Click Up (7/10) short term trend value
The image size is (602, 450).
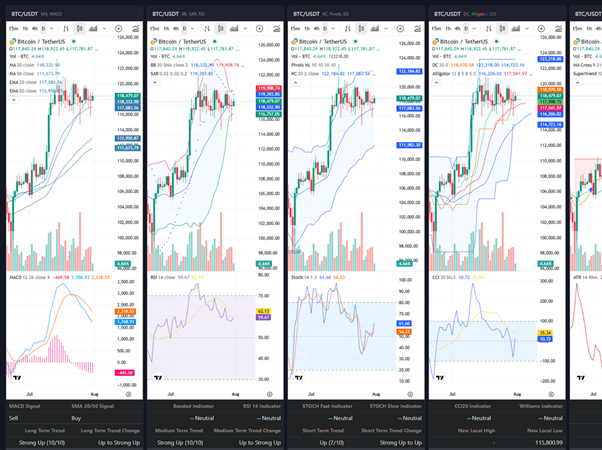coord(331,443)
